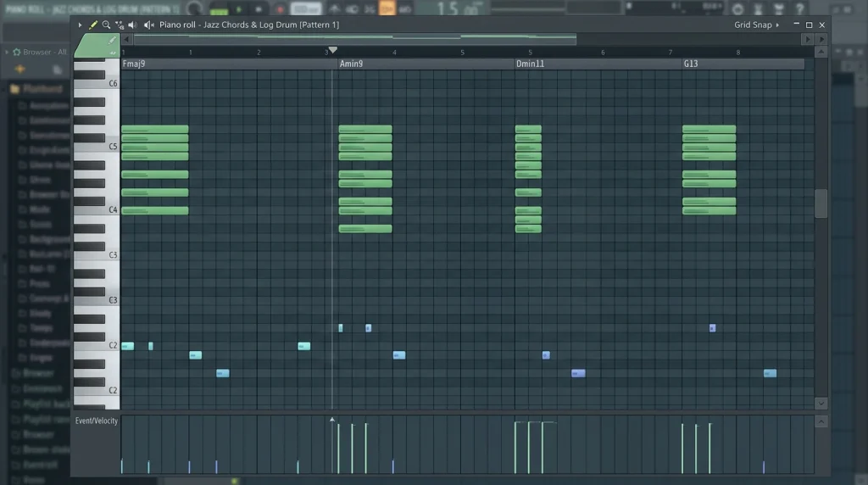868x485 pixels.
Task: Click the piano roll title text
Action: pyautogui.click(x=249, y=25)
